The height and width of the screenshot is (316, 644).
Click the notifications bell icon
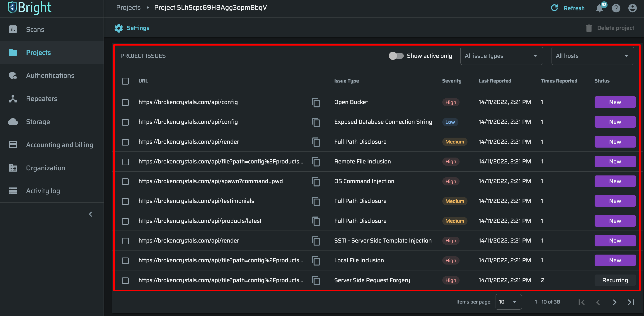click(600, 8)
